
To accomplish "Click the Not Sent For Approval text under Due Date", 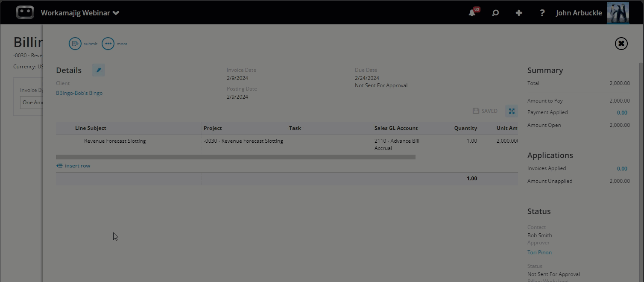I will (381, 85).
